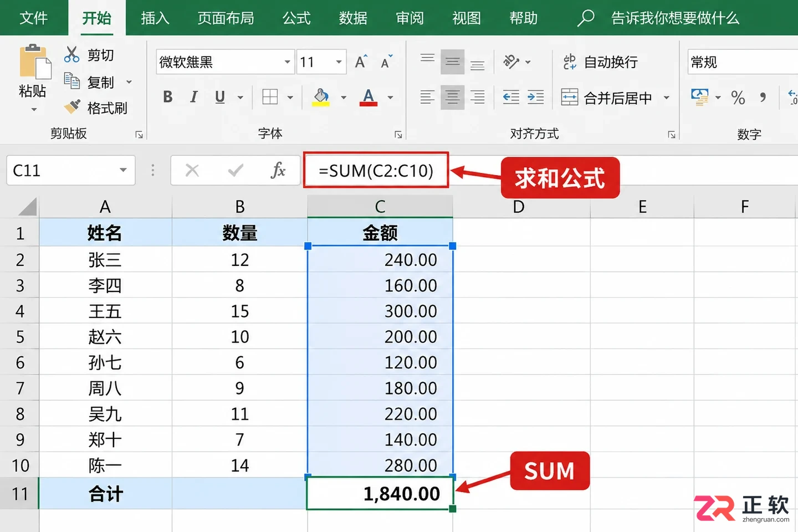The image size is (798, 532).
Task: Select the Format Painter brush
Action: [72, 106]
